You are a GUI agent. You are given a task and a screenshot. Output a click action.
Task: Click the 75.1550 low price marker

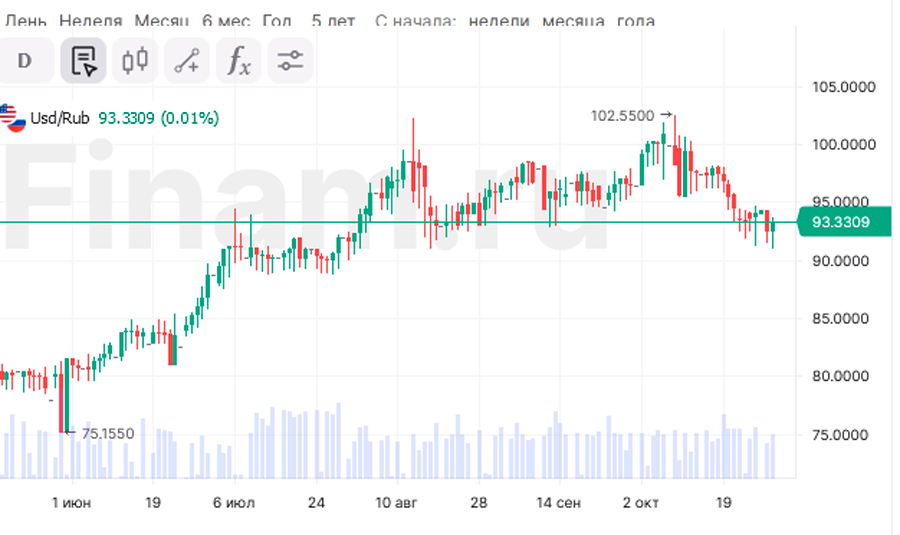pos(107,433)
